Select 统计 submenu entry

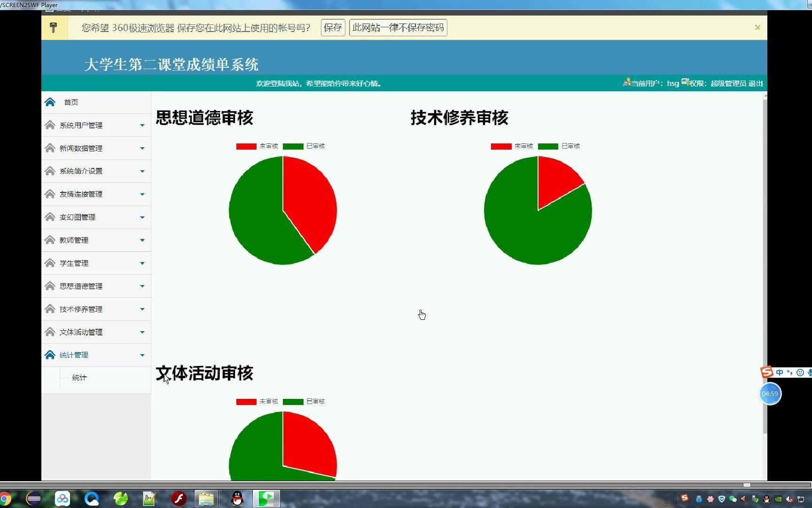click(x=79, y=378)
